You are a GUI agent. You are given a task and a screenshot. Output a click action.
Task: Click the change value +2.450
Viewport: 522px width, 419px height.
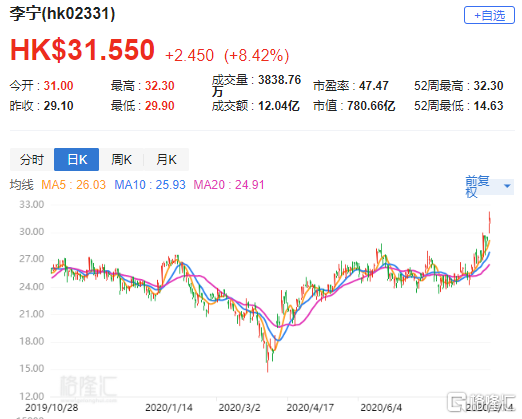pos(189,55)
